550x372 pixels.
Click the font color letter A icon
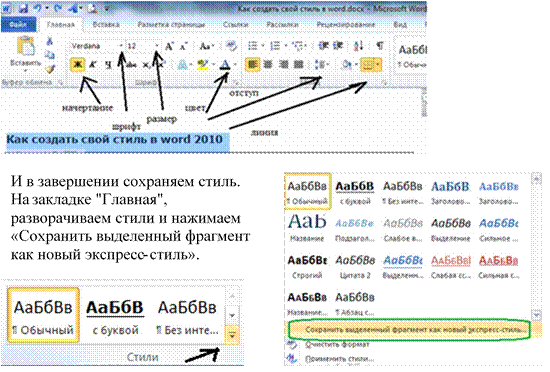226,65
